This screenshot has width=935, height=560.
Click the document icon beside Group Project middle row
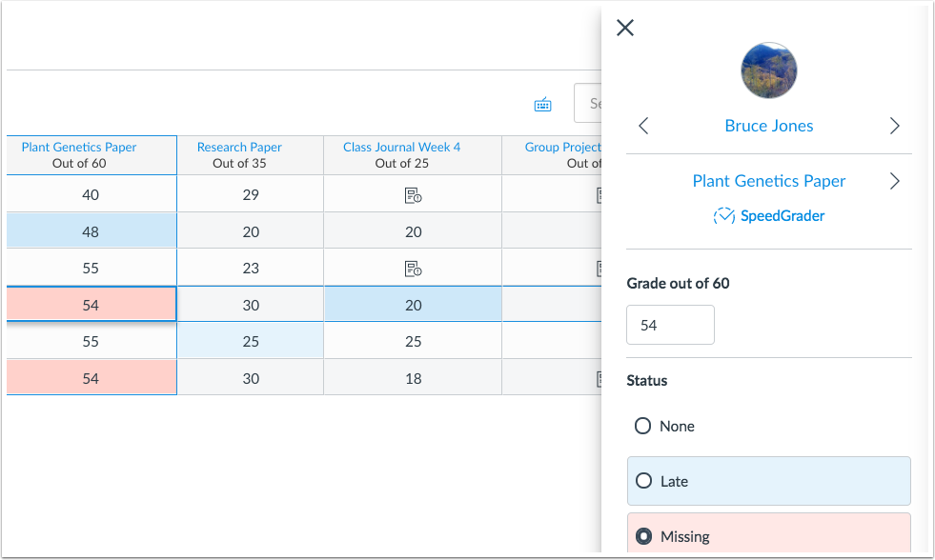[599, 268]
